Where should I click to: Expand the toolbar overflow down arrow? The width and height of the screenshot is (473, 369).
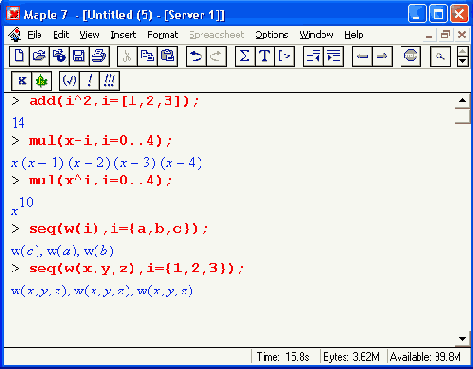point(463,61)
